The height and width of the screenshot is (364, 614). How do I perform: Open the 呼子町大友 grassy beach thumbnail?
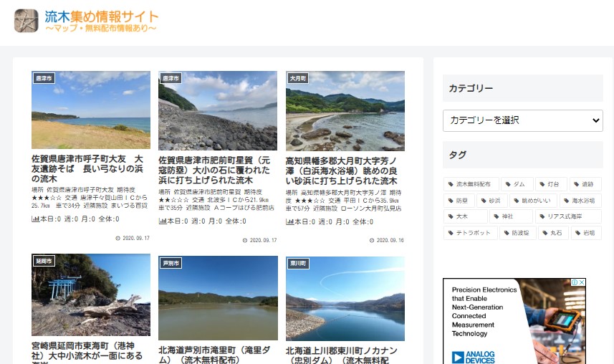[x=91, y=110]
